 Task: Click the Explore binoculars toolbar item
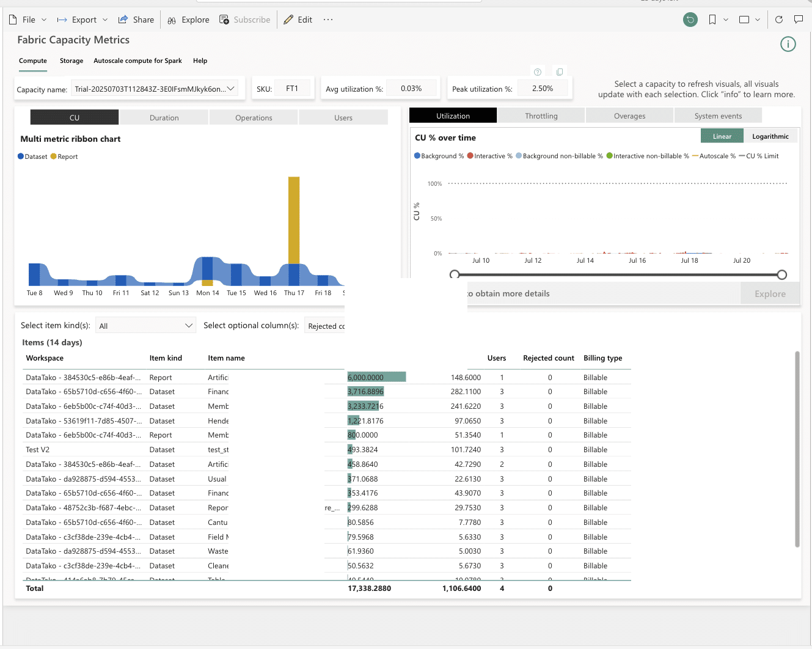coord(188,20)
